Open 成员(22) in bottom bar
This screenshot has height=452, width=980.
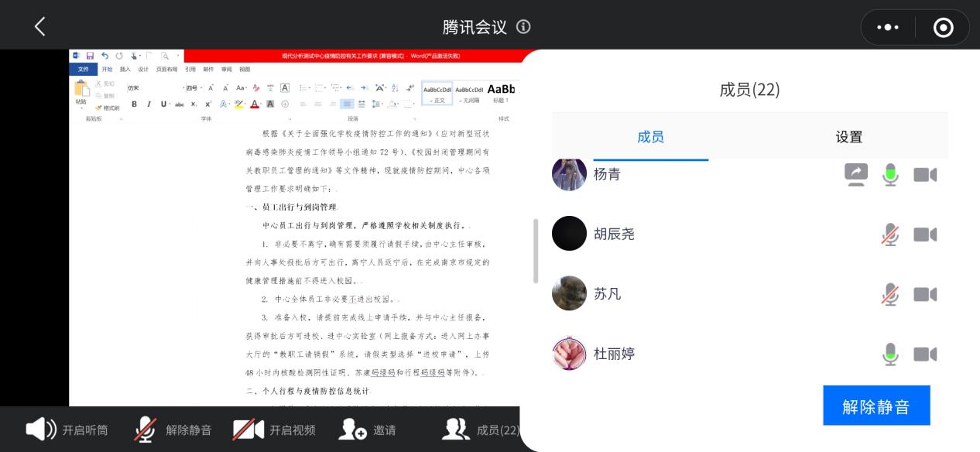point(480,430)
